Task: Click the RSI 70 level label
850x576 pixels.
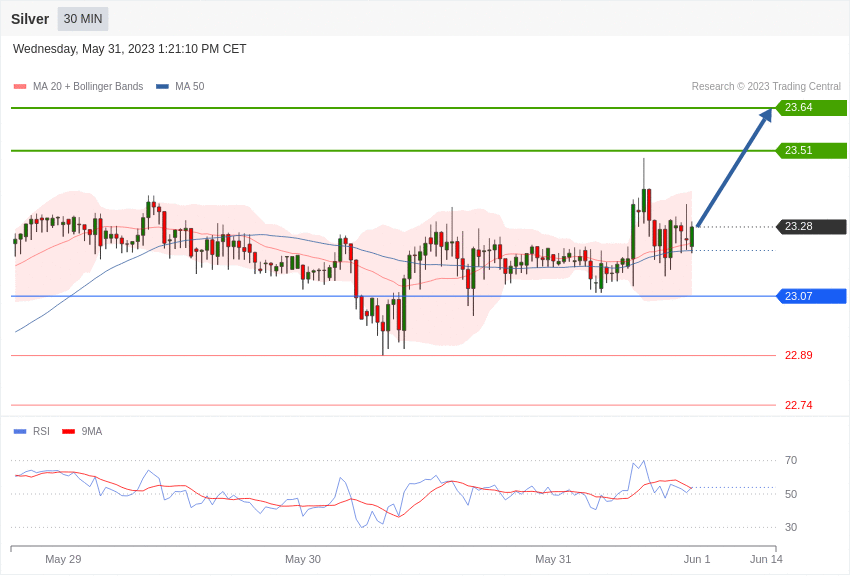Action: click(791, 461)
